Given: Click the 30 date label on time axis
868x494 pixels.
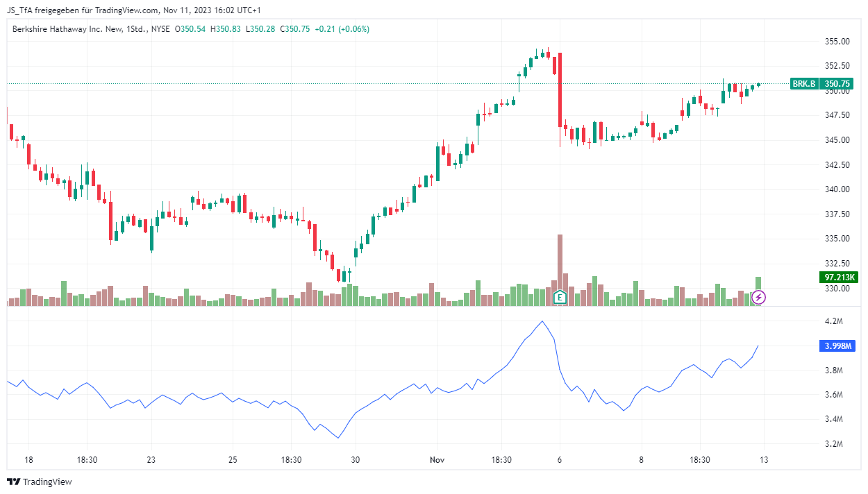Looking at the screenshot, I should click(356, 460).
